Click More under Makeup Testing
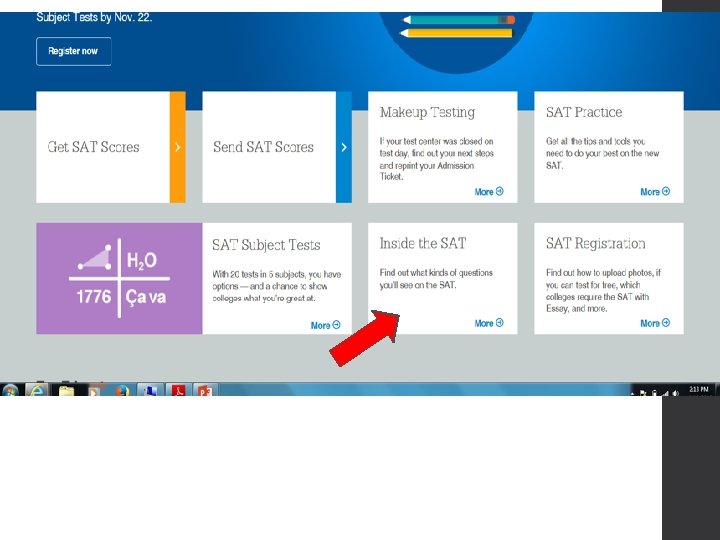This screenshot has width=720, height=540. tap(489, 191)
